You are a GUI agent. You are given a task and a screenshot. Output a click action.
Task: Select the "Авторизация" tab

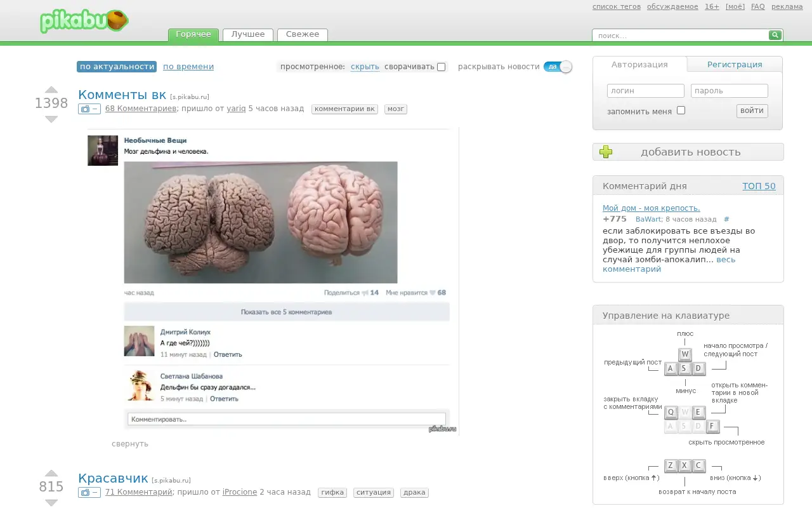click(639, 64)
